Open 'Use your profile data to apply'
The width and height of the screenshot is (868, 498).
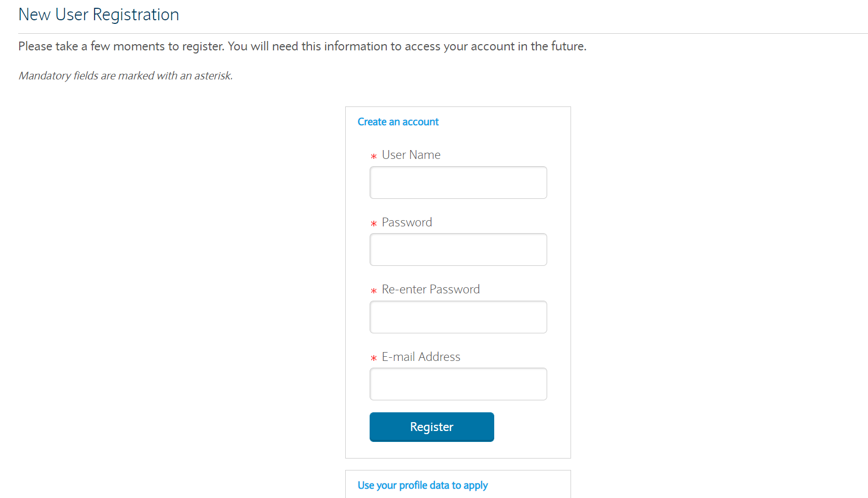tap(423, 485)
